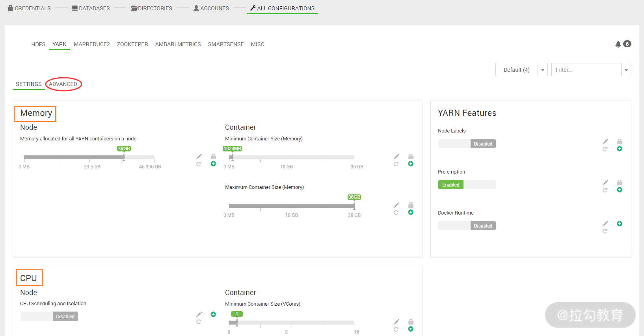The width and height of the screenshot is (644, 336).
Task: Click green plus icon for Node Labels
Action: [620, 149]
